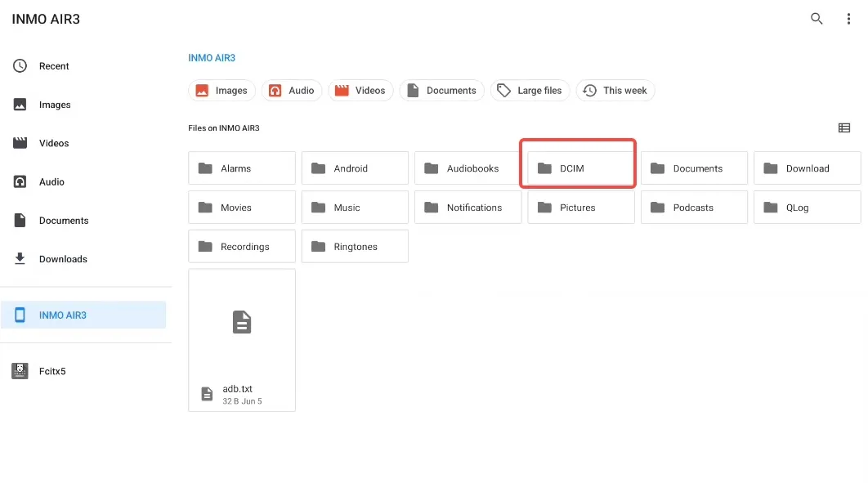Click the INMO AIR3 breadcrumb link

212,58
